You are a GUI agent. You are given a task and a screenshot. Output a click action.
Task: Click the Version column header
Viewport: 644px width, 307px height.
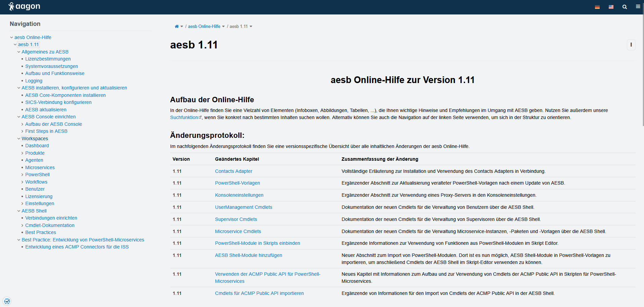(x=181, y=159)
